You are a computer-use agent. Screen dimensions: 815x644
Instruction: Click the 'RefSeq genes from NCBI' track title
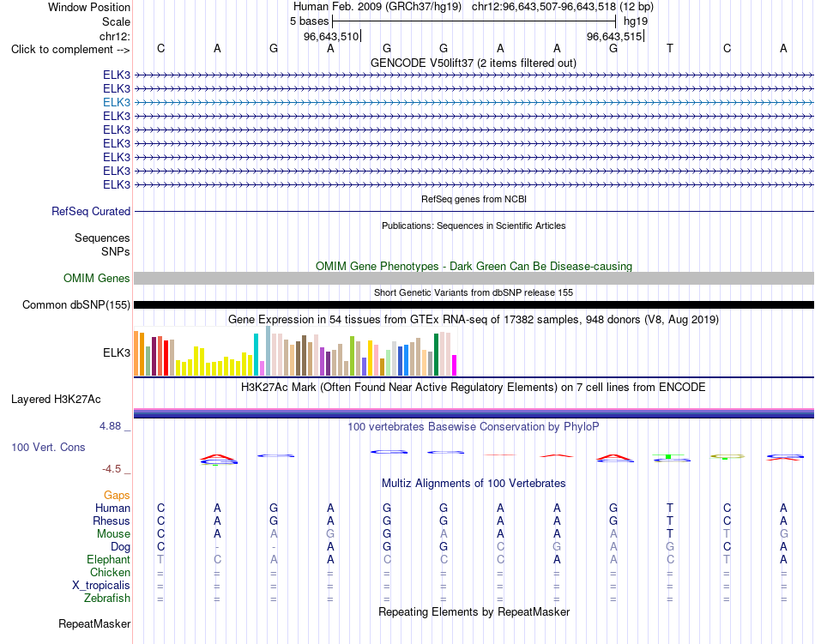point(474,199)
